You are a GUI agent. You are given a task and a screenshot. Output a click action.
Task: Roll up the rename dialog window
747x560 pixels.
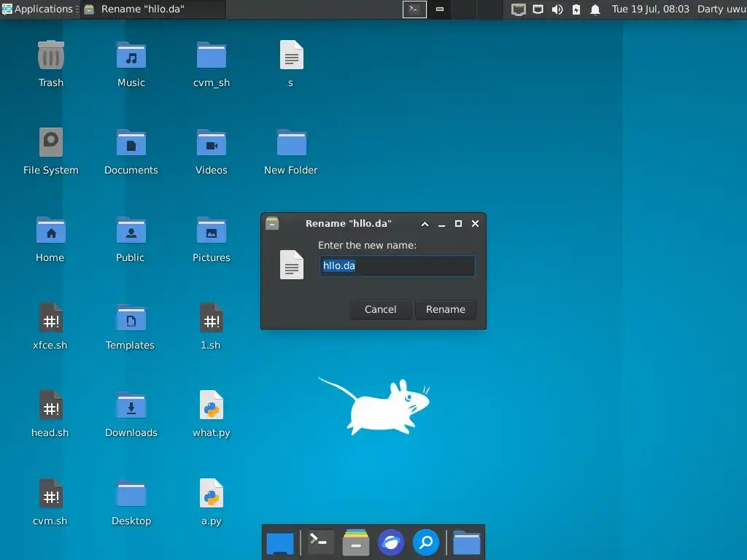[425, 224]
